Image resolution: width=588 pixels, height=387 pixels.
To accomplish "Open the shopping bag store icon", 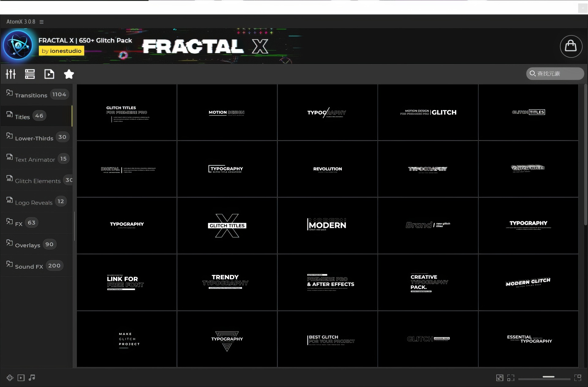I will click(571, 46).
